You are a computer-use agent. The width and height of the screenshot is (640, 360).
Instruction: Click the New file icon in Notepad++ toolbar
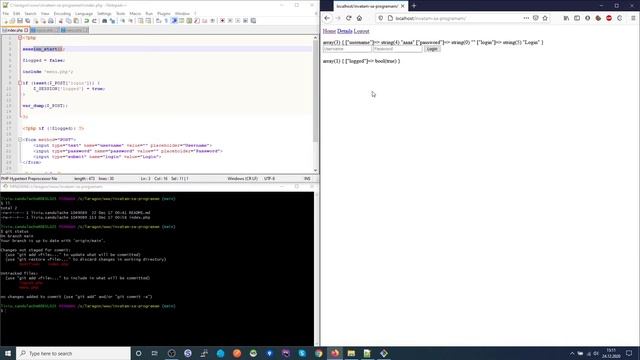(x=5, y=21)
